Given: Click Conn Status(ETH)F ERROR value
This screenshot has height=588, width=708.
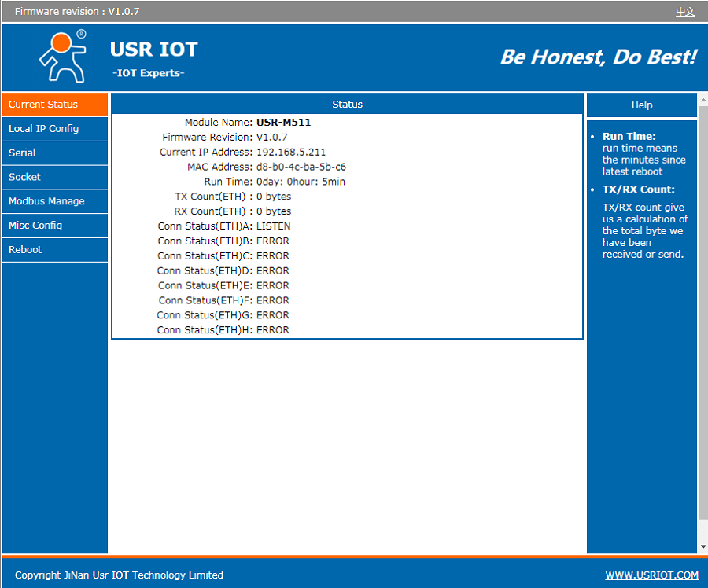Looking at the screenshot, I should pos(273,300).
